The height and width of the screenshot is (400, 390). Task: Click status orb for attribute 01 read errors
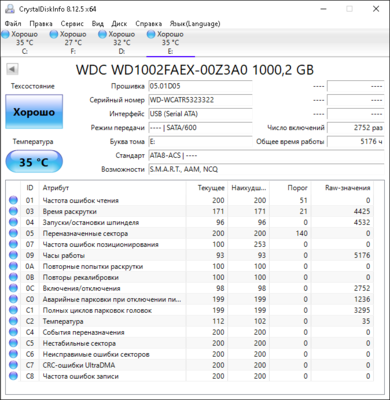[13, 200]
